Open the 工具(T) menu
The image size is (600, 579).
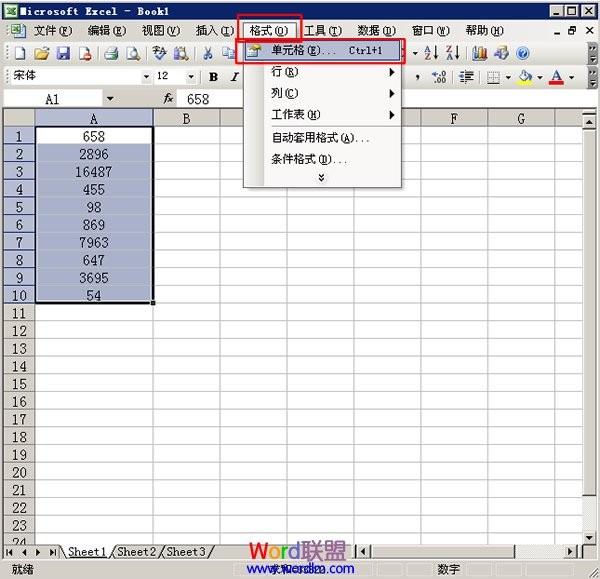(x=323, y=31)
